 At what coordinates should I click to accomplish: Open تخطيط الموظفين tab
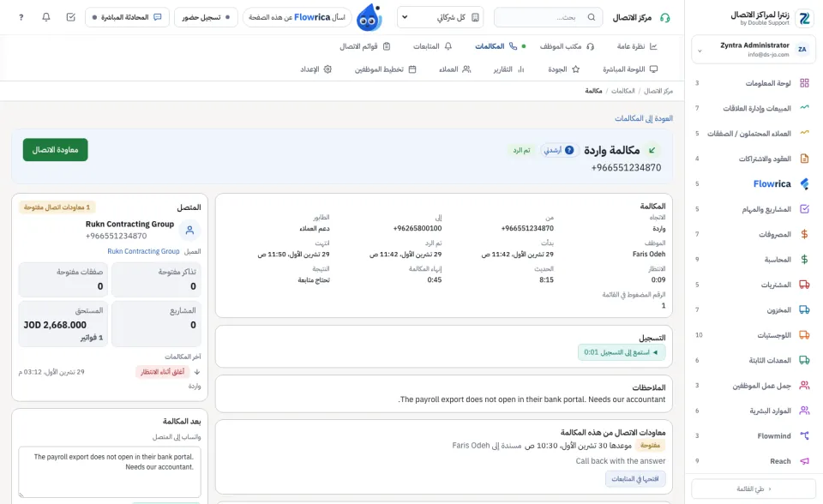(x=385, y=69)
